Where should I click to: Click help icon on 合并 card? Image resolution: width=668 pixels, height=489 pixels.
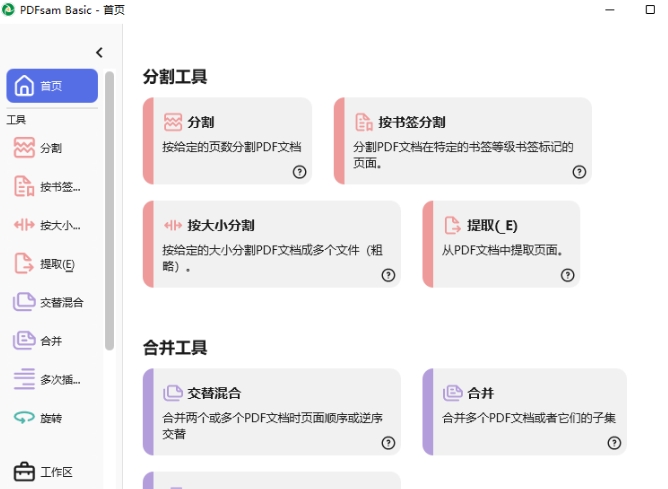614,443
